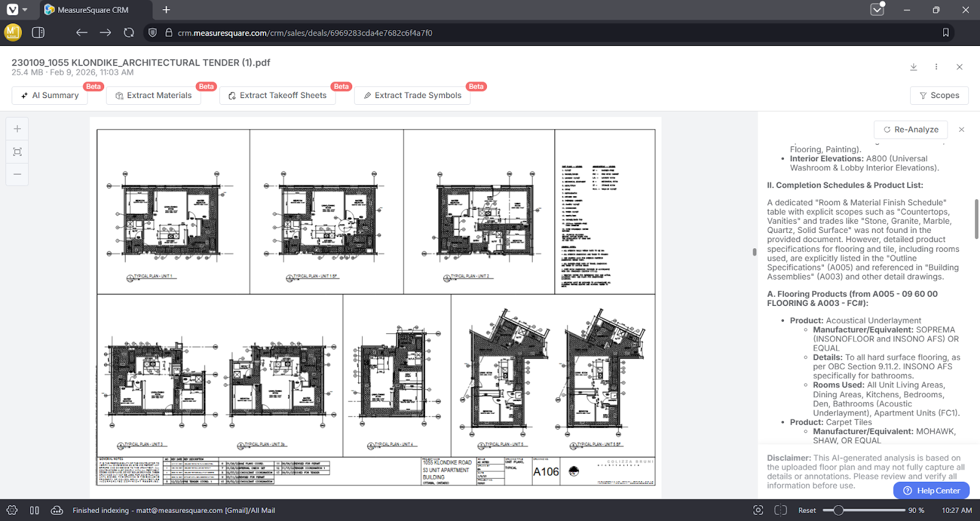Download the PDF file

point(913,67)
